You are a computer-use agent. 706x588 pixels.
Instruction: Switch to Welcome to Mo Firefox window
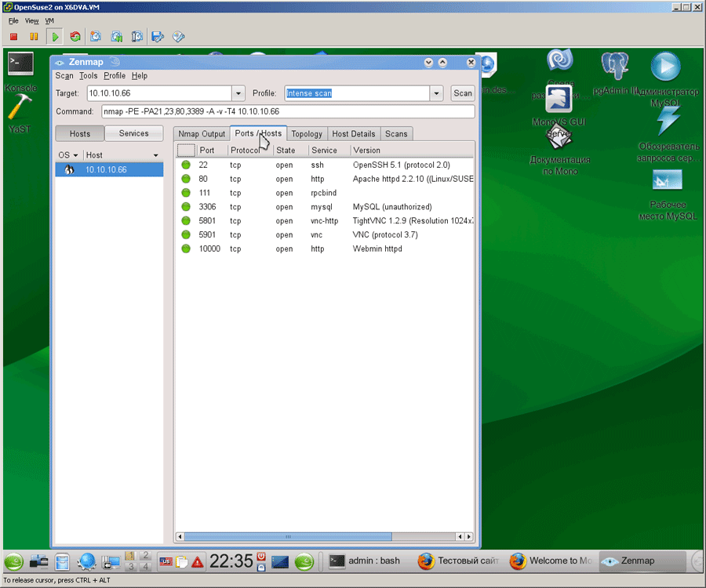551,561
